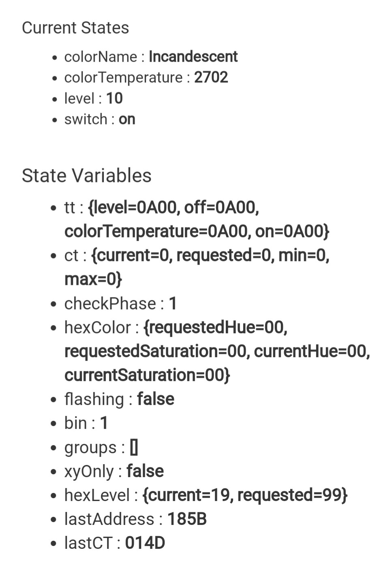Select currentSaturation=00 text
Viewport: 392px width, 576px height.
point(147,375)
